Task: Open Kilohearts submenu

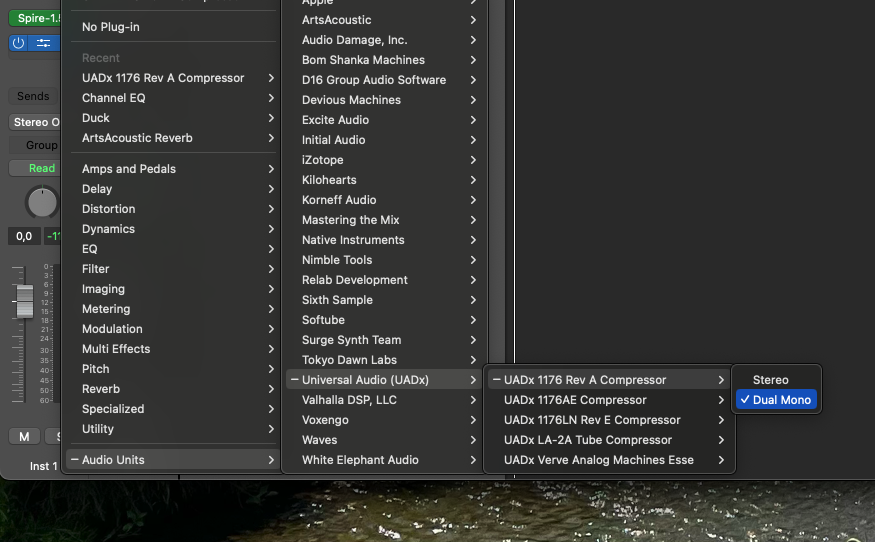Action: 384,180
